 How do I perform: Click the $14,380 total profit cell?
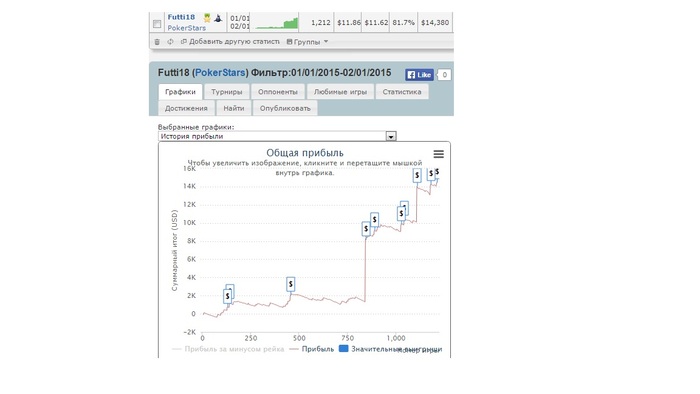point(435,22)
